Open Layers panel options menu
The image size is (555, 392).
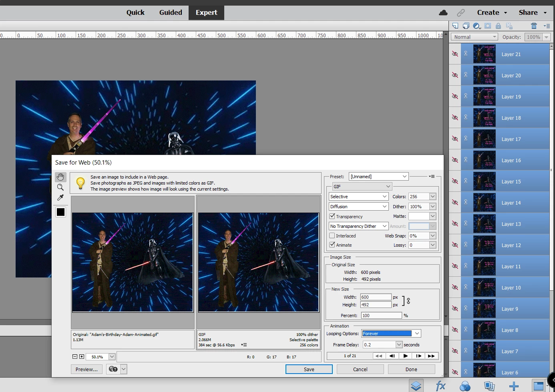click(x=547, y=26)
